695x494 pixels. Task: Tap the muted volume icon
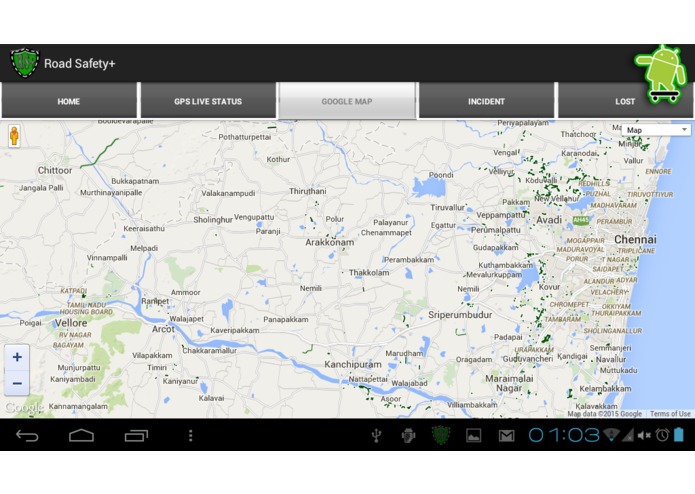pos(644,436)
